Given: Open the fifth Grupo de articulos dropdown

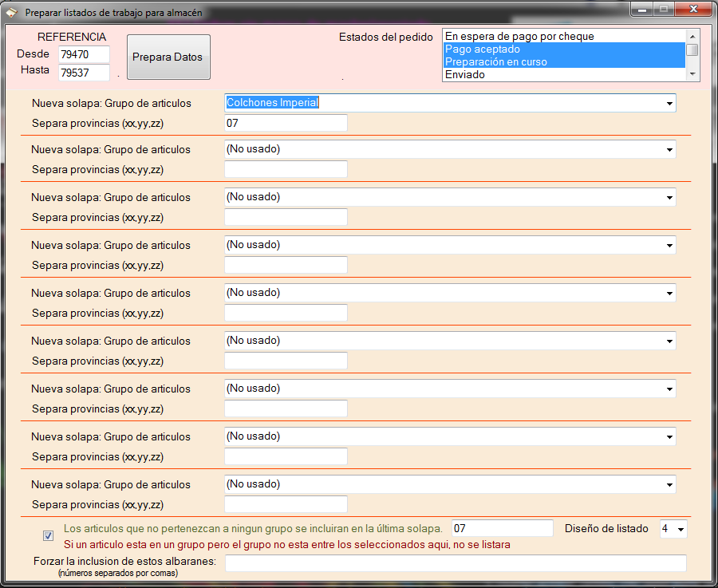Looking at the screenshot, I should click(669, 293).
